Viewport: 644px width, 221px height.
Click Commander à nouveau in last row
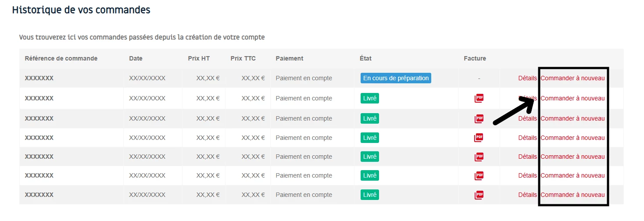572,195
